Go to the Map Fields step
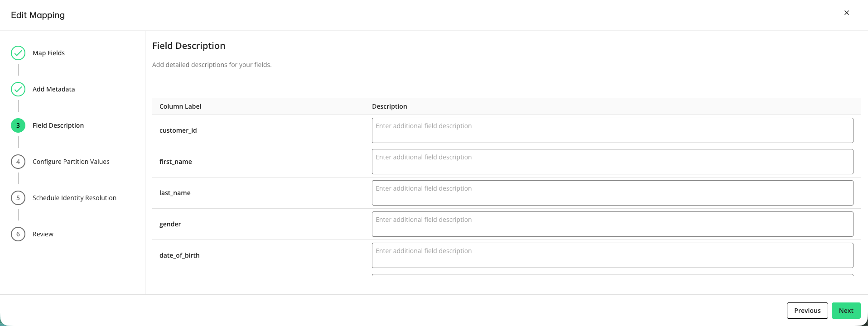 pyautogui.click(x=48, y=53)
